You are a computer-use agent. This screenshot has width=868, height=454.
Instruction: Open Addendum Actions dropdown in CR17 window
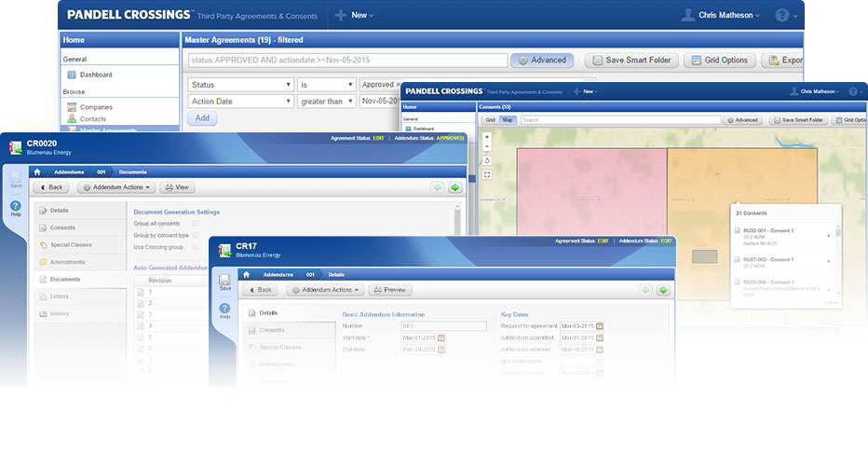326,290
